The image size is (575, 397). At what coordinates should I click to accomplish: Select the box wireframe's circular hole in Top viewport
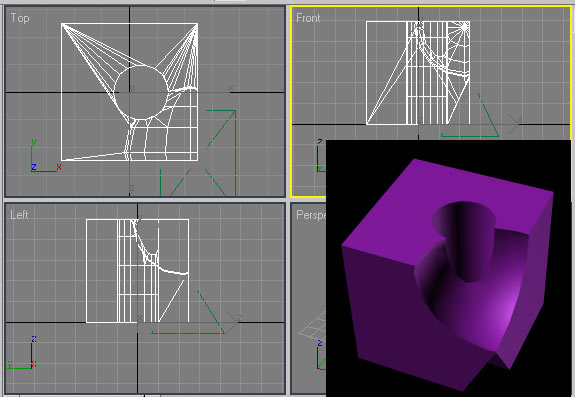point(141,92)
